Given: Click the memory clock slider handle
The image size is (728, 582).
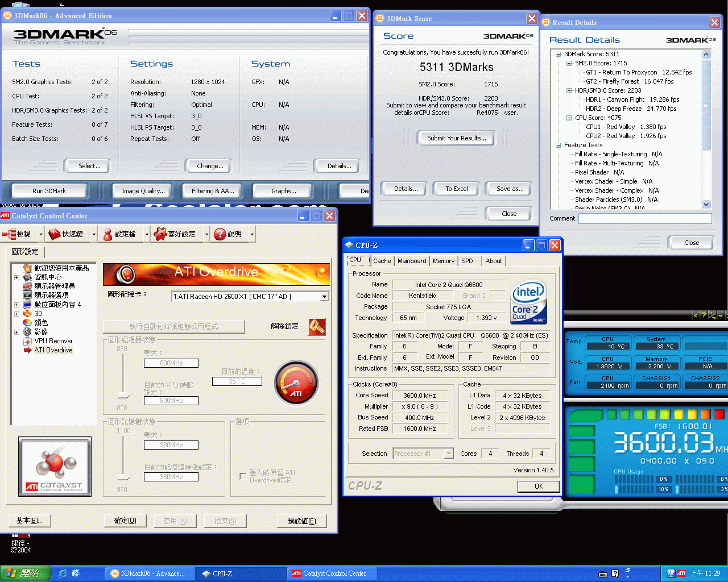Looking at the screenshot, I should 123,477.
